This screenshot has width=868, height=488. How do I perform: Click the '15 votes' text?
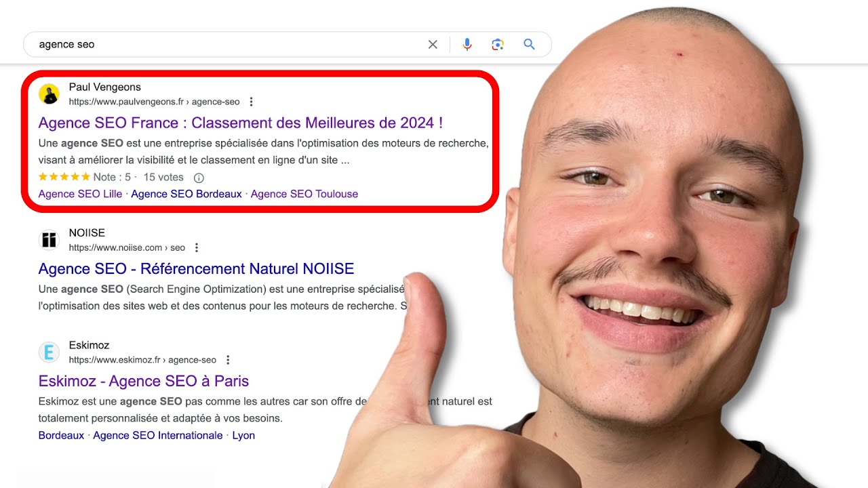coord(163,177)
